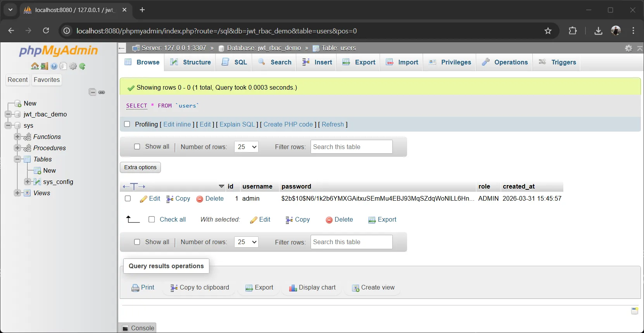Click the browser address bar URL

[216, 31]
